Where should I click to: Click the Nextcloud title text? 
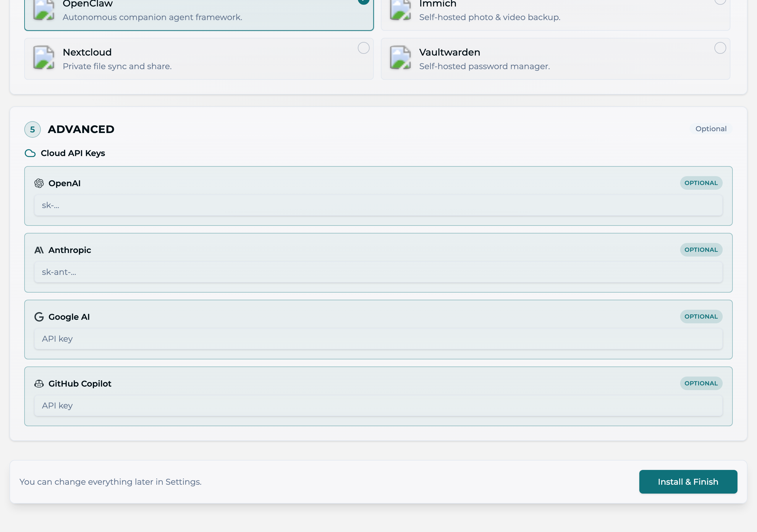[87, 52]
